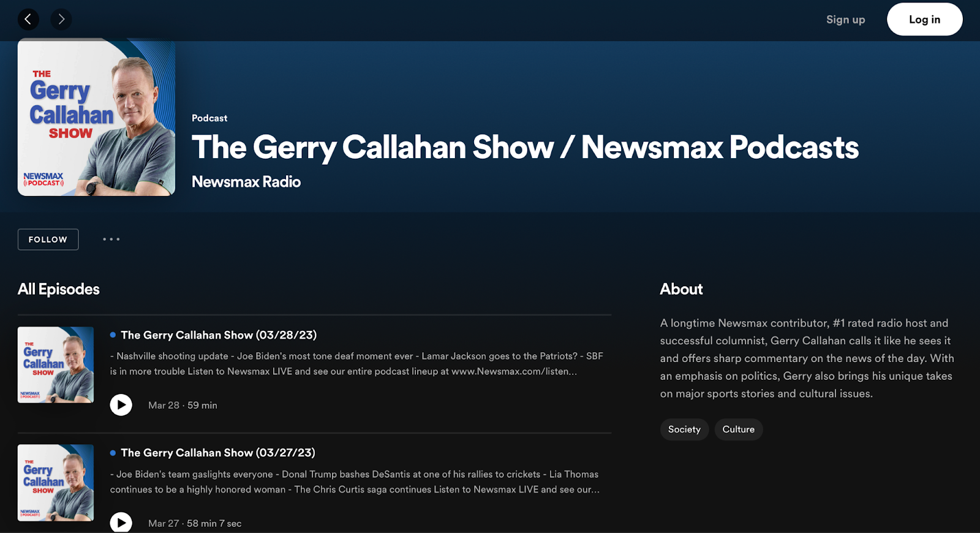Click the Podcast label above the title

[209, 118]
